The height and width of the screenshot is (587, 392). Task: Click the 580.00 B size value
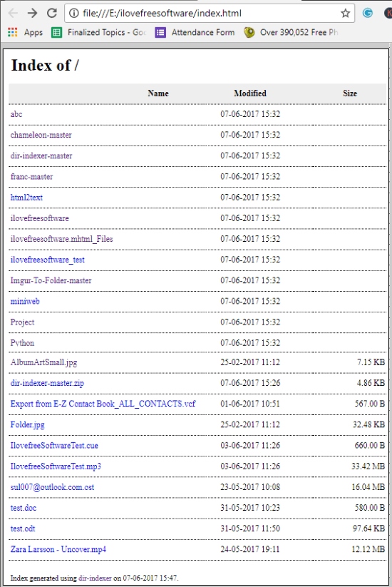pos(370,508)
